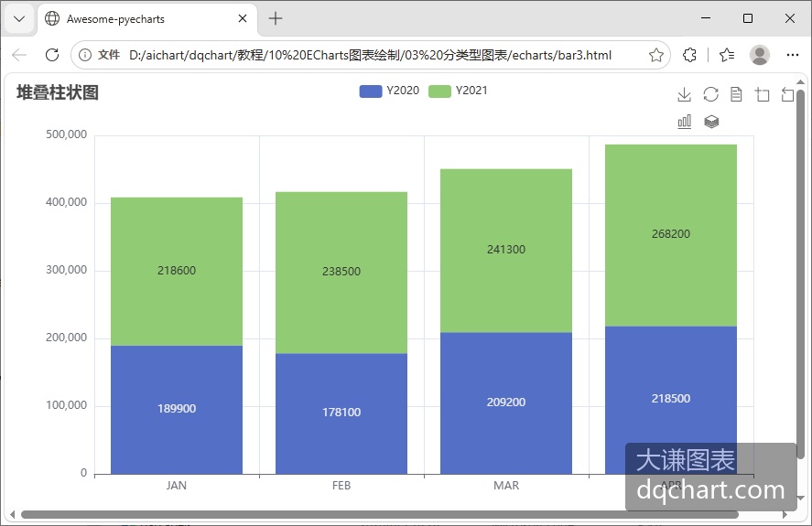This screenshot has width=812, height=526.
Task: Click the JAN Y2020 bar segment 189900
Action: tap(177, 410)
